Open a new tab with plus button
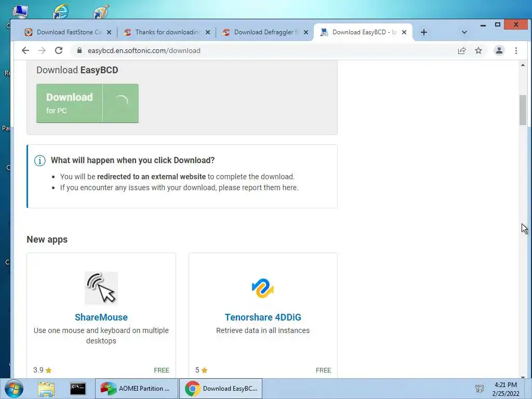The width and height of the screenshot is (532, 399). (424, 32)
